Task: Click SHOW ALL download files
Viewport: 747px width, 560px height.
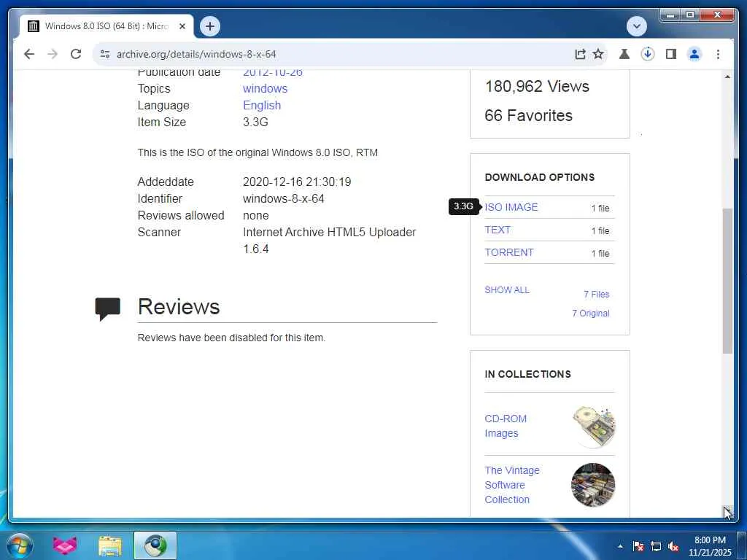Action: 507,290
